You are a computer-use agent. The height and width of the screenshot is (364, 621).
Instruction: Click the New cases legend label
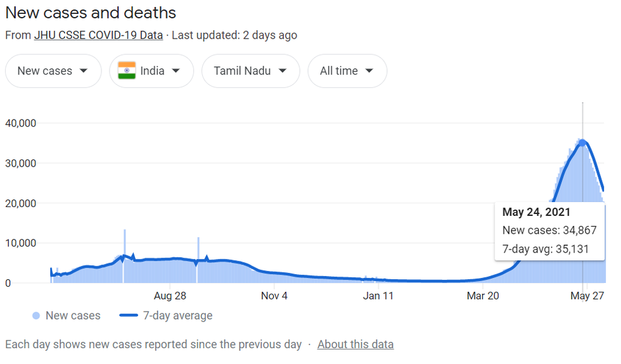73,316
